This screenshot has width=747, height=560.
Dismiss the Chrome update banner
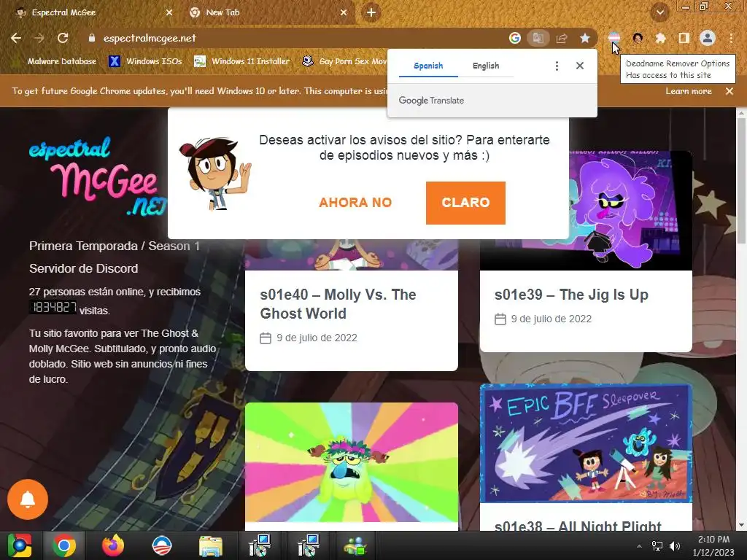[729, 91]
